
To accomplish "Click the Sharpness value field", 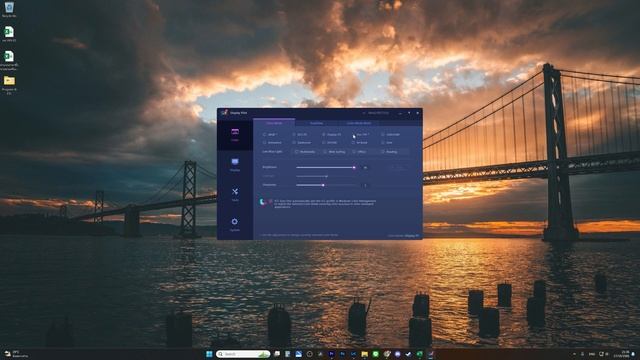I will tap(365, 185).
